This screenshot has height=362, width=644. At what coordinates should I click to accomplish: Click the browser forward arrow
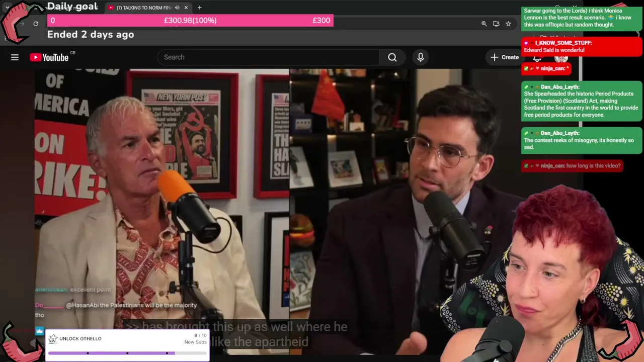tap(22, 24)
